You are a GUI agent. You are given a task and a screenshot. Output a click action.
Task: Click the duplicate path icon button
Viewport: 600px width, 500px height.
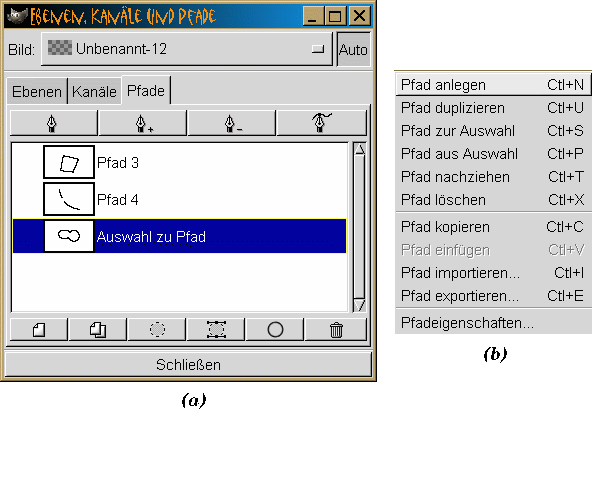point(98,329)
